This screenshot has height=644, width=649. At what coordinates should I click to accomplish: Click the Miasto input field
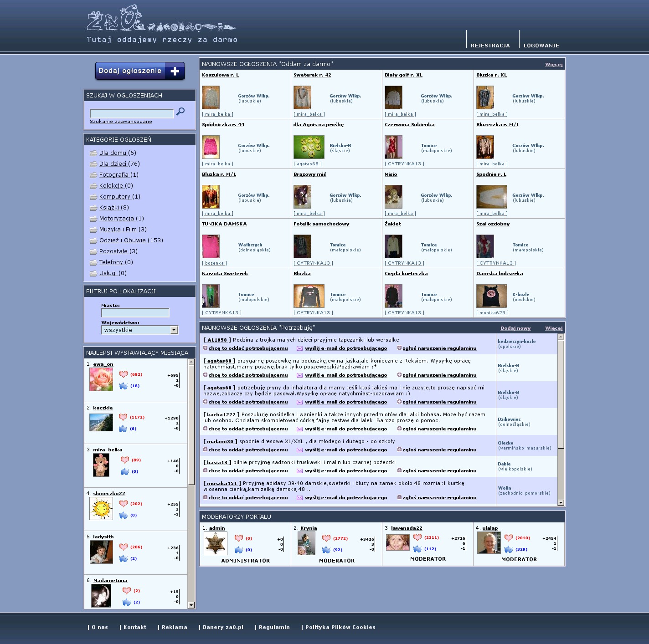(135, 312)
